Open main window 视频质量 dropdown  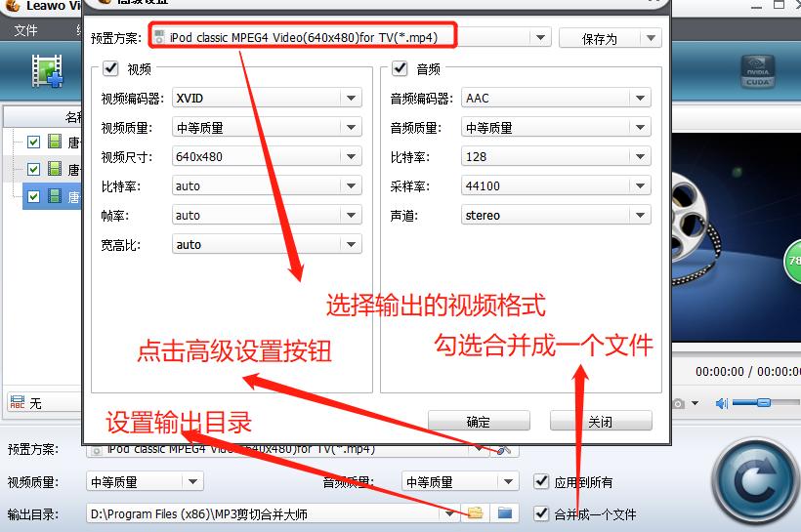pyautogui.click(x=192, y=481)
